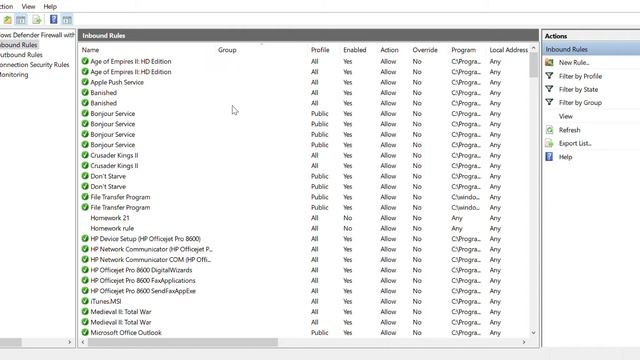Viewport: 640px width, 360px height.
Task: Select the Apple Push Service rule name
Action: click(x=117, y=82)
